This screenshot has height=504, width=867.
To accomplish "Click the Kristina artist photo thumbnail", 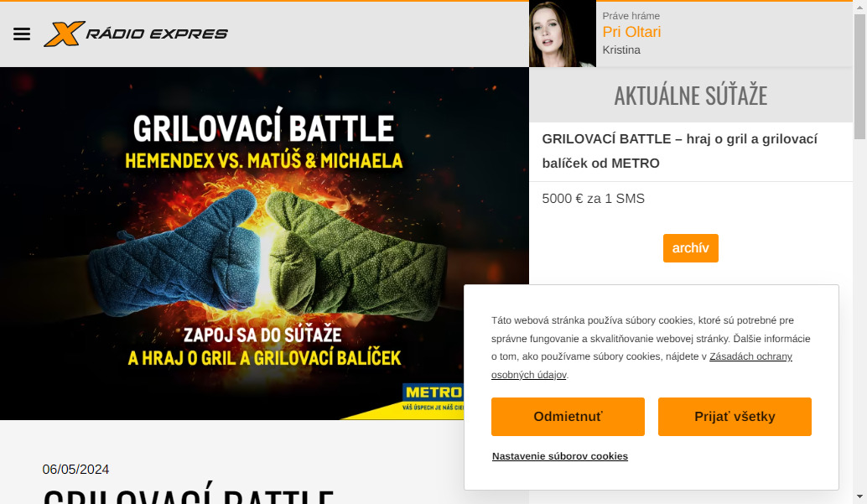I will point(563,34).
